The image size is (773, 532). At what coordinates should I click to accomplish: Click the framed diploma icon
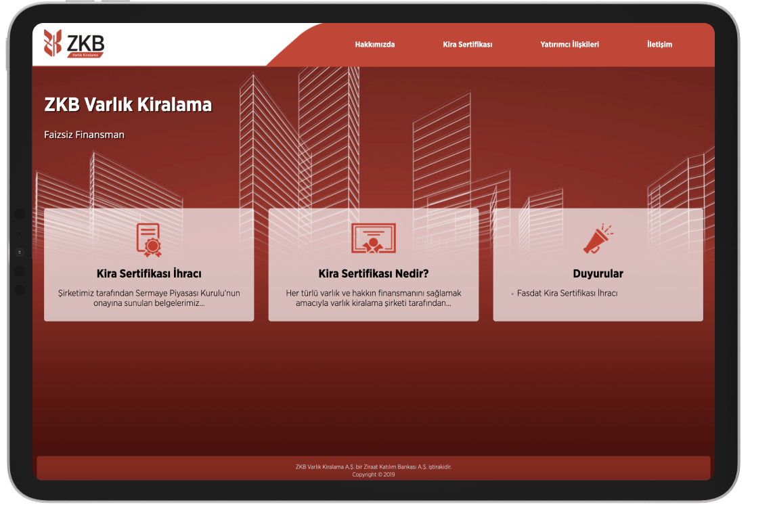coord(373,238)
